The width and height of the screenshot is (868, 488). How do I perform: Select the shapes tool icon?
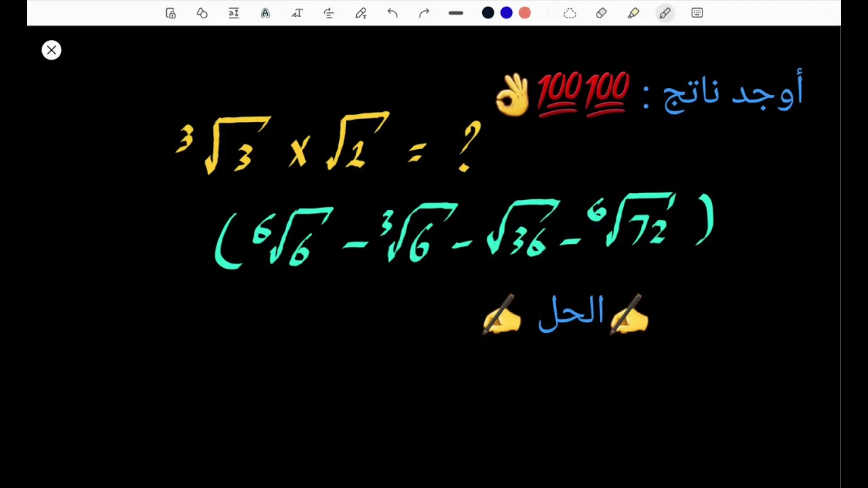(x=202, y=13)
